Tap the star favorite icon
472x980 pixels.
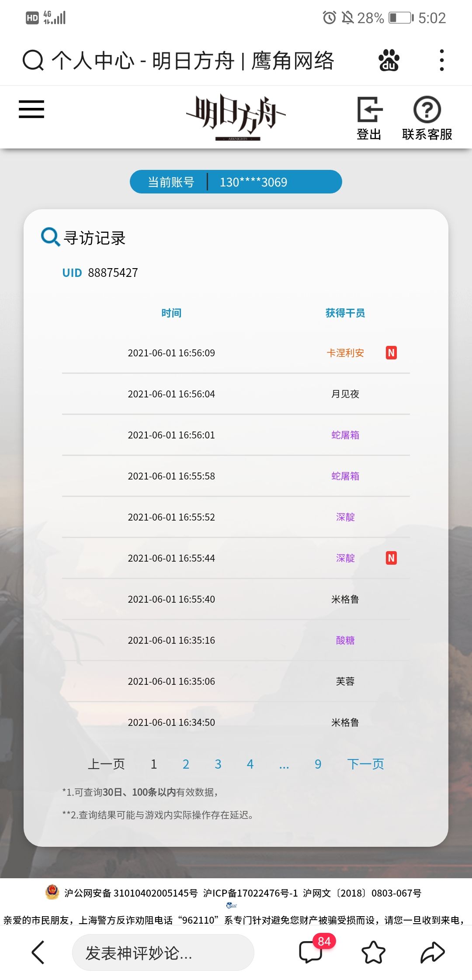374,952
